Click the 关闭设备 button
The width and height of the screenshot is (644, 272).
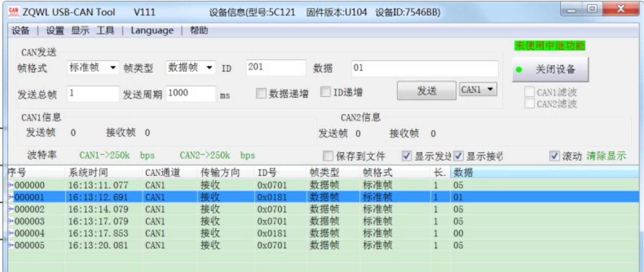550,70
